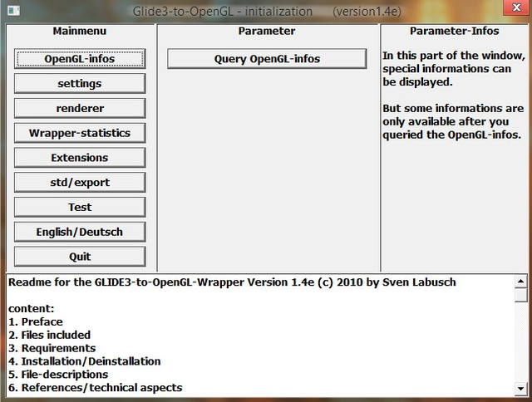Quit the configuration tool
Viewport: 532px width, 402px height.
(80, 257)
